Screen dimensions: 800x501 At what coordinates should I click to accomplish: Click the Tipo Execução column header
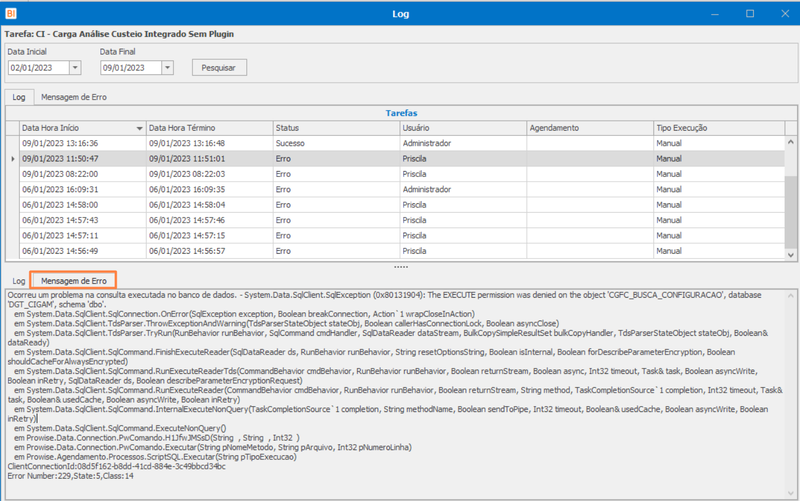718,128
